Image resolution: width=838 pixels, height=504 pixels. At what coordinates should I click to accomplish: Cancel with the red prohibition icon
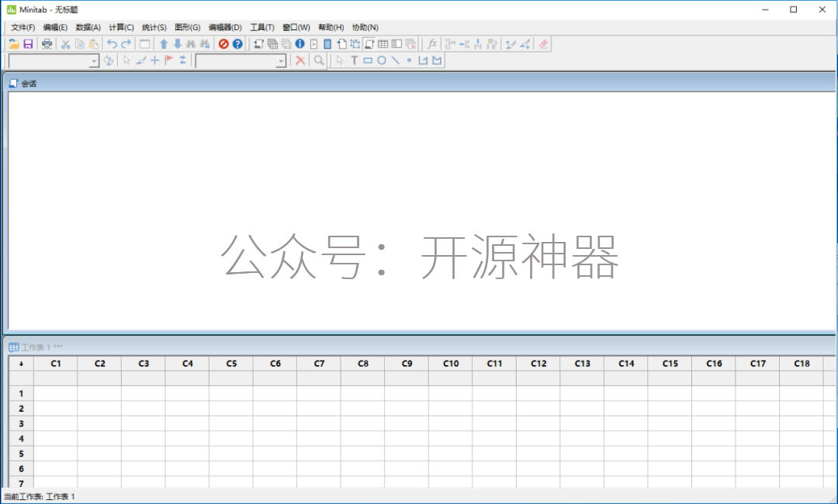(224, 44)
